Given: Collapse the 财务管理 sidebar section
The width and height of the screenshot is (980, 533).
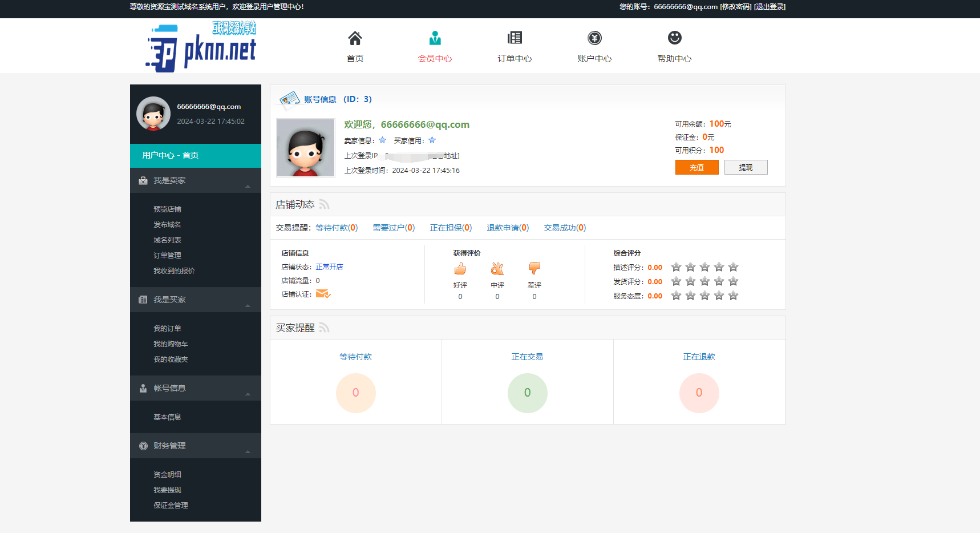Looking at the screenshot, I should click(x=248, y=451).
